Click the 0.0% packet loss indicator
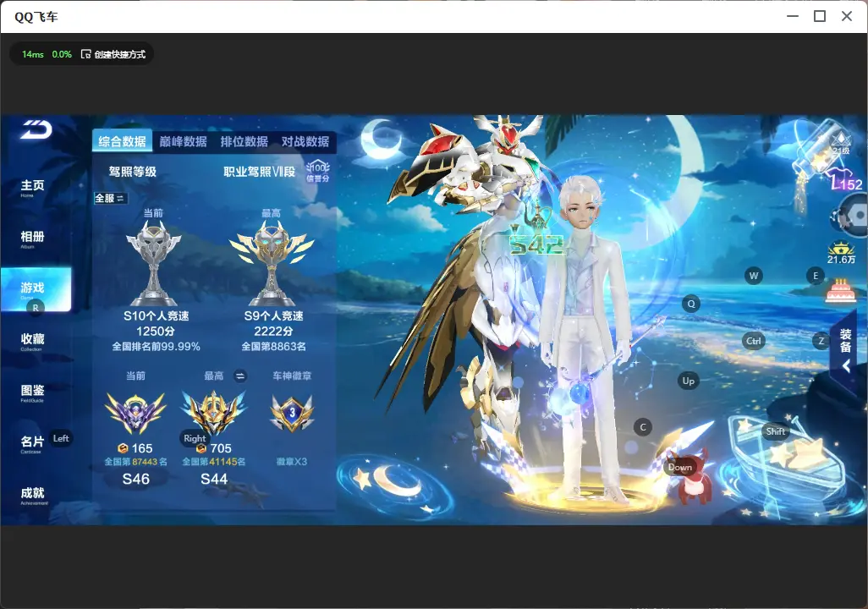The width and height of the screenshot is (868, 609). click(62, 54)
